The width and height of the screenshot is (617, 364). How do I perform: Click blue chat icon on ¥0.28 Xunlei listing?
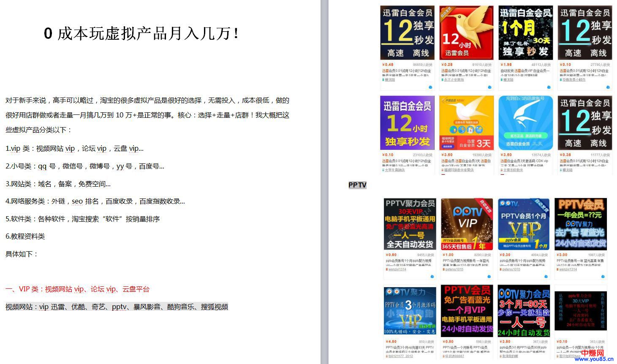tap(489, 87)
